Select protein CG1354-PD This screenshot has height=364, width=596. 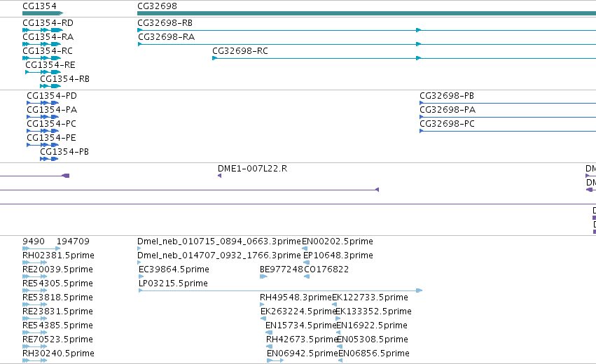[x=52, y=96]
